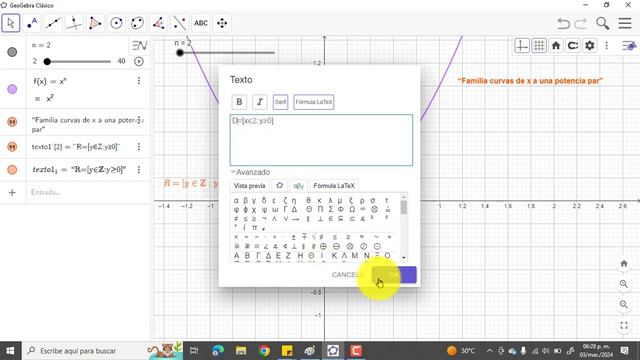Image resolution: width=640 pixels, height=360 pixels.
Task: Select the Polygon tool
Action: (x=95, y=23)
